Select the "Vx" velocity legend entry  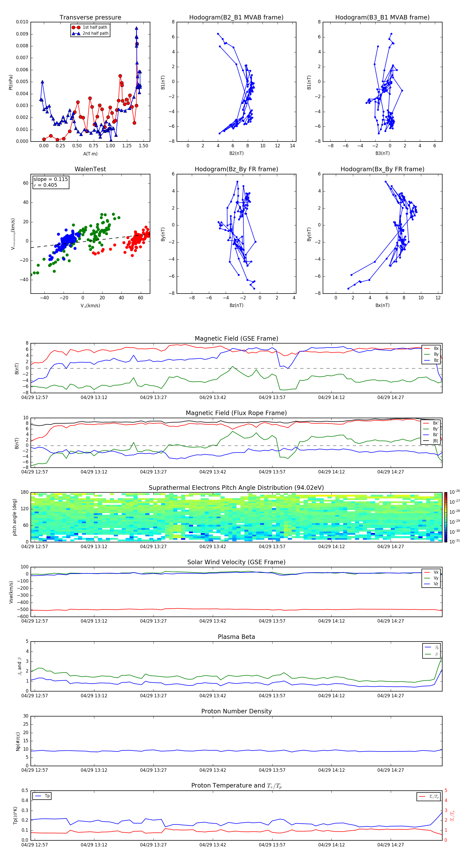tap(431, 572)
